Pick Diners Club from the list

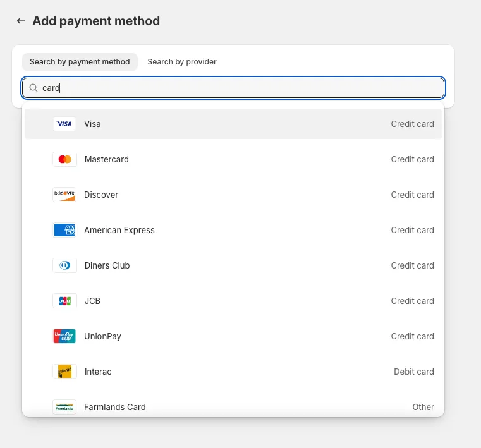coord(233,265)
